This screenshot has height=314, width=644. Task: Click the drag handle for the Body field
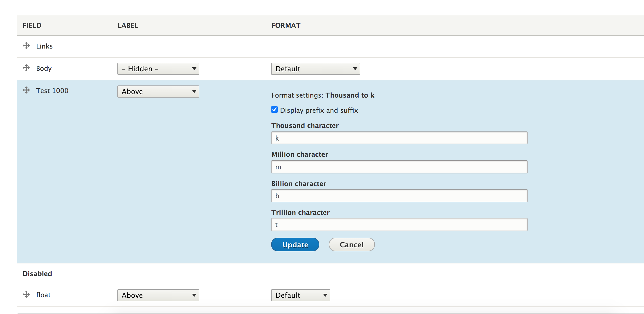click(x=26, y=68)
